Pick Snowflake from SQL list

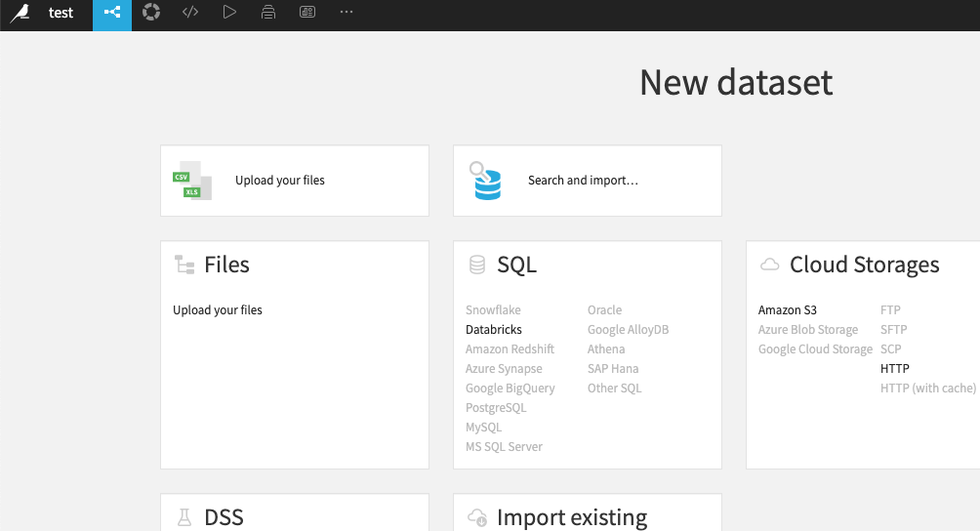coord(493,310)
